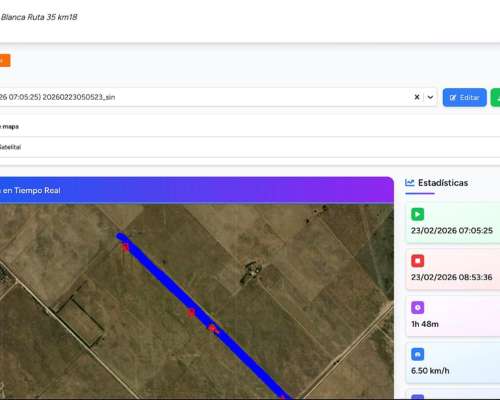The height and width of the screenshot is (400, 500).
Task: Click the green play start-time icon
Action: (418, 214)
